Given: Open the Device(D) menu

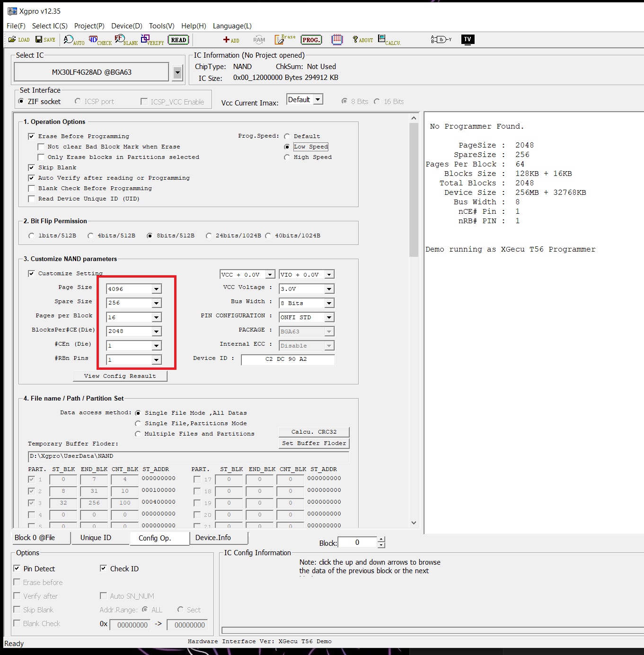Looking at the screenshot, I should coord(126,26).
